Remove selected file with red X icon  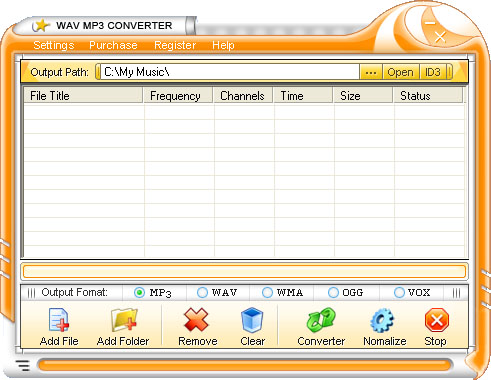tap(196, 320)
